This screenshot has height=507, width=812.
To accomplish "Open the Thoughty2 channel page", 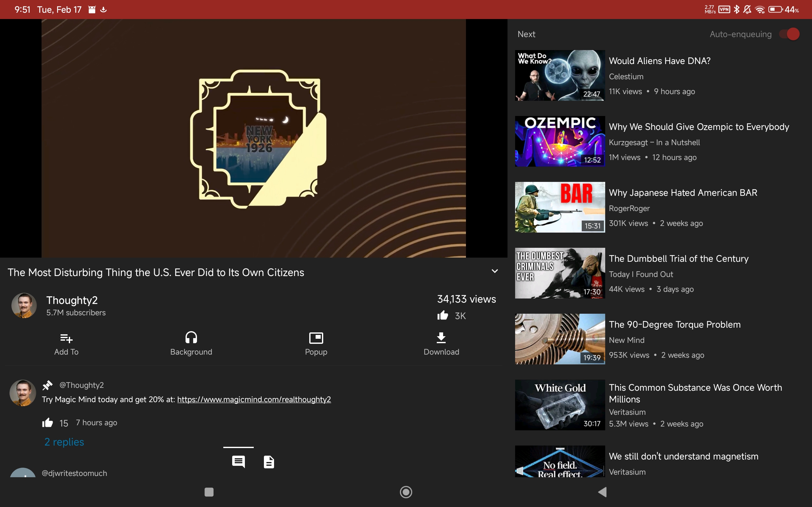I will pos(72,300).
